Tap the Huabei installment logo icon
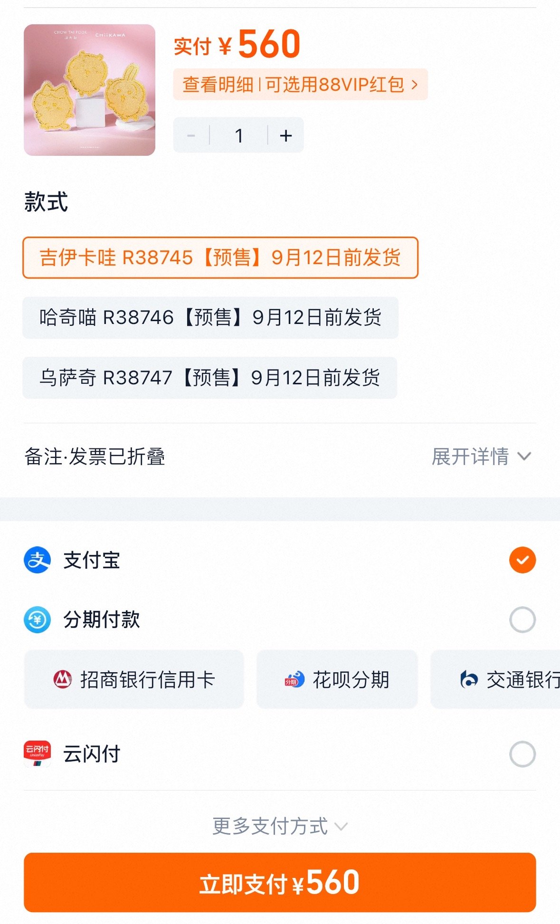The image size is (560, 924). pyautogui.click(x=294, y=679)
